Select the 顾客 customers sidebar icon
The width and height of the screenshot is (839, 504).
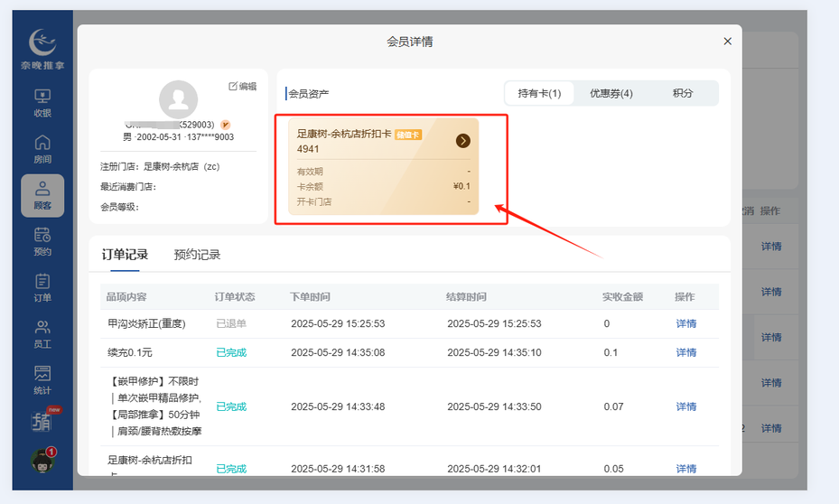(42, 195)
